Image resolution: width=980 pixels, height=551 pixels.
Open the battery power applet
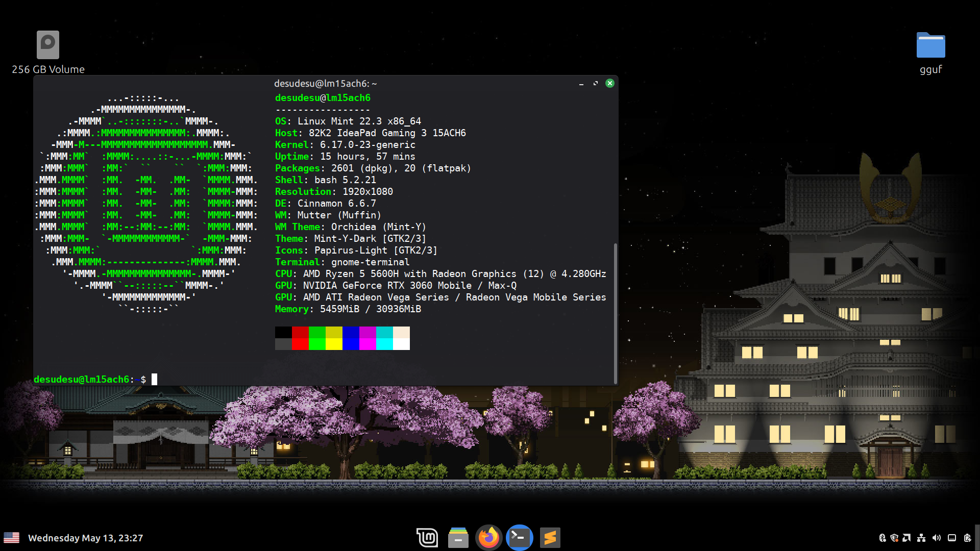pyautogui.click(x=967, y=538)
